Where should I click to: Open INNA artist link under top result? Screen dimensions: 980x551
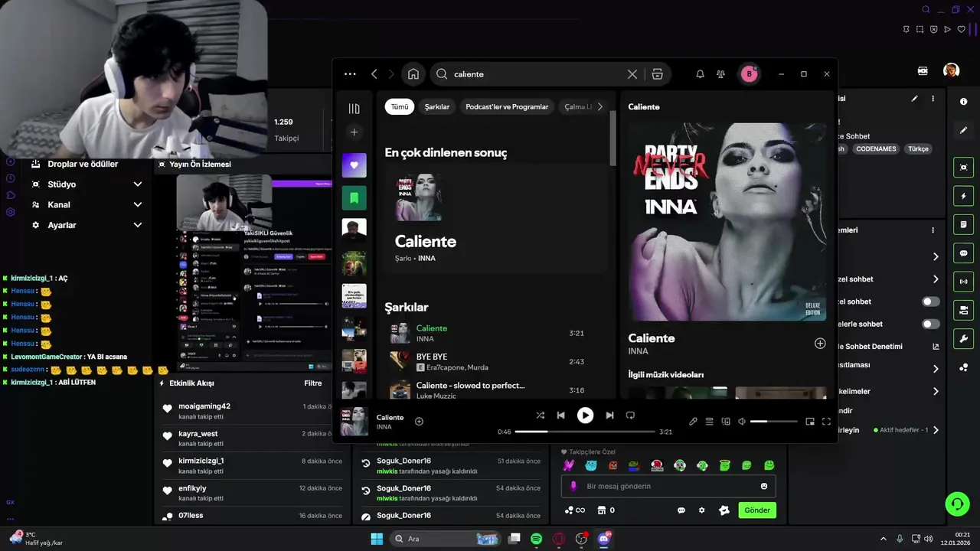(426, 259)
